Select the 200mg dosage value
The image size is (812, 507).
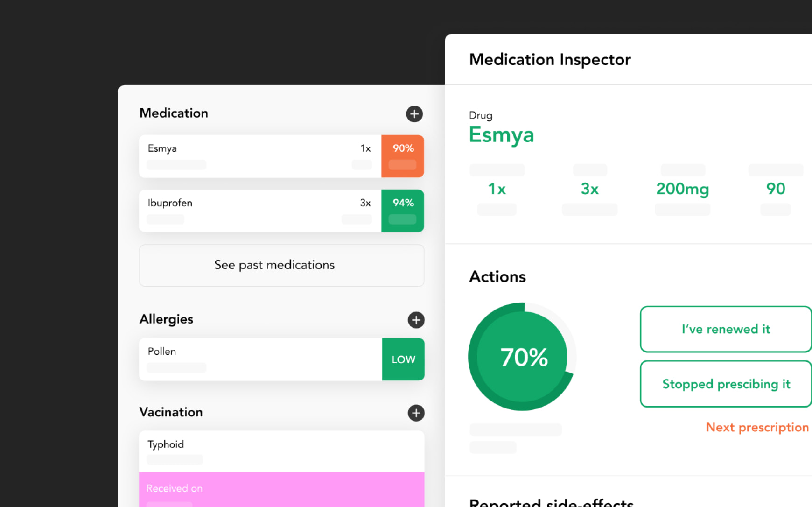pos(682,189)
